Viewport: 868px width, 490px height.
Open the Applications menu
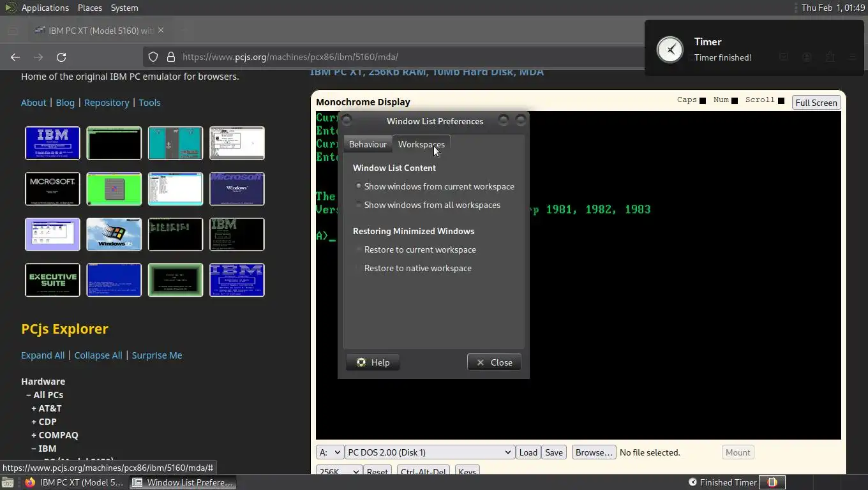tap(45, 8)
